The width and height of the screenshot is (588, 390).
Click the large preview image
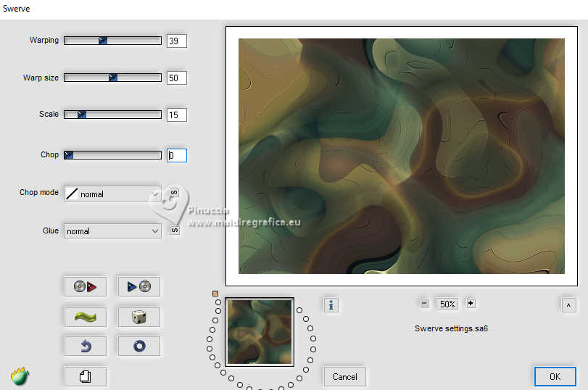point(401,156)
